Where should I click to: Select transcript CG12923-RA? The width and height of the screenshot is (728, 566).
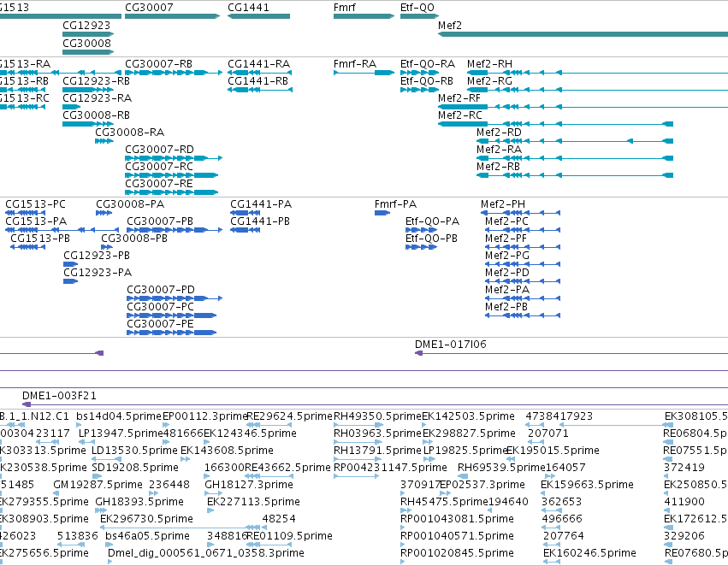click(97, 98)
